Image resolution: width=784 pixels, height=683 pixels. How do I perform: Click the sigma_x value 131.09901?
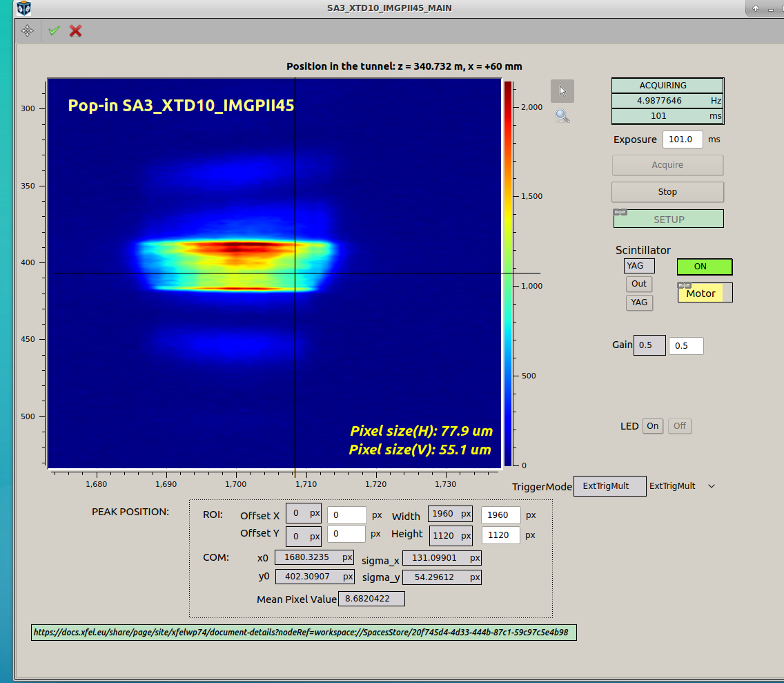point(442,557)
